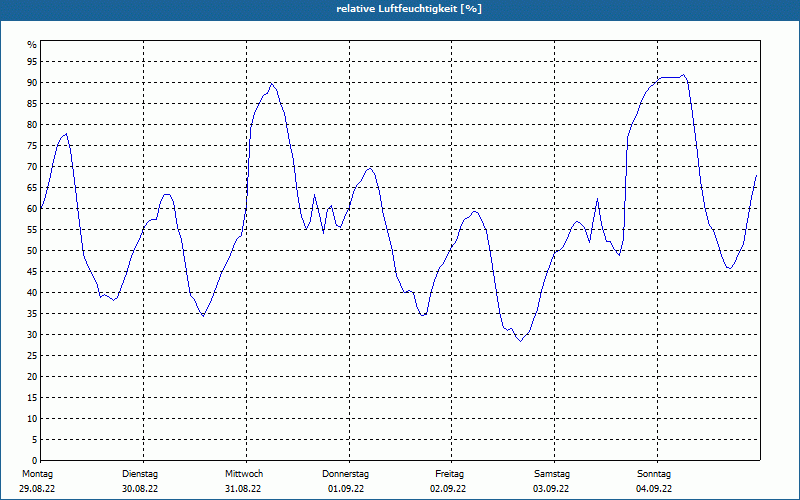
Task: Click the 'Freitag' day label
Action: pyautogui.click(x=449, y=474)
